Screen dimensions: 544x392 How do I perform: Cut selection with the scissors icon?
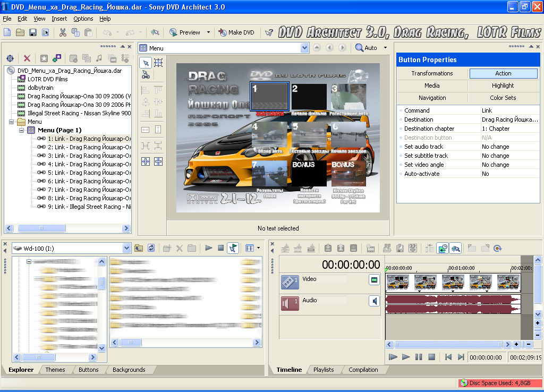(x=63, y=32)
